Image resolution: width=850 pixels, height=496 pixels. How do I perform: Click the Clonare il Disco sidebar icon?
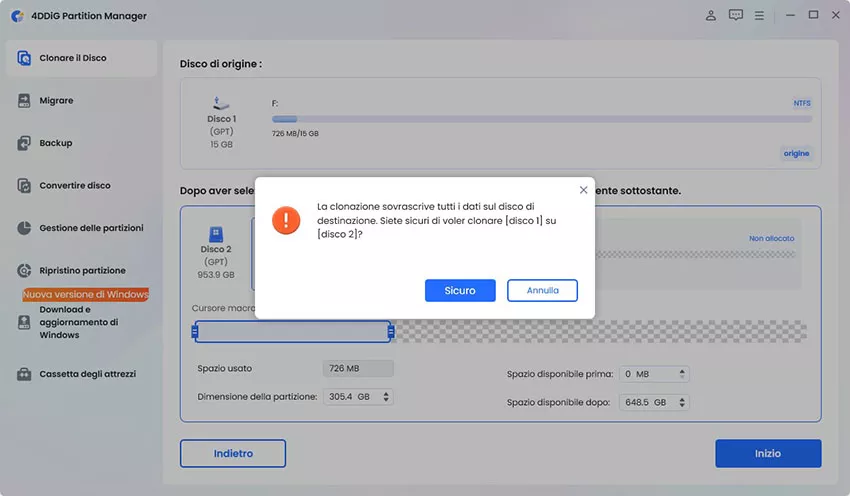click(x=25, y=58)
